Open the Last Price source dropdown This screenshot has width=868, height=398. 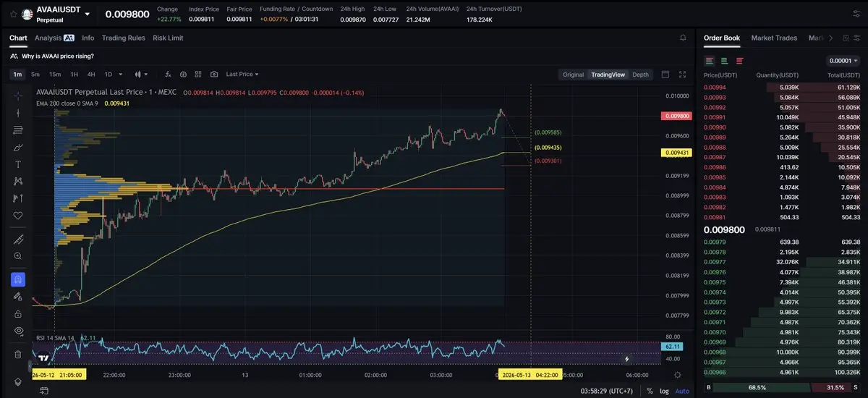coord(242,74)
